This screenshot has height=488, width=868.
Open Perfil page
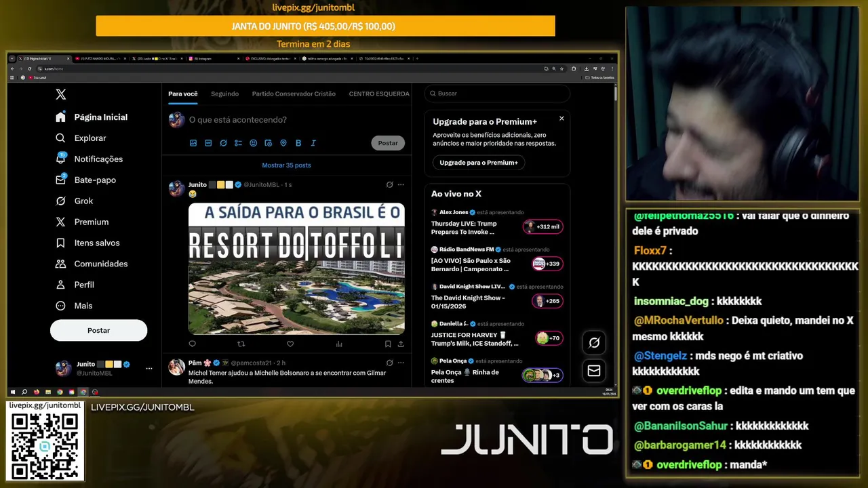click(75, 285)
